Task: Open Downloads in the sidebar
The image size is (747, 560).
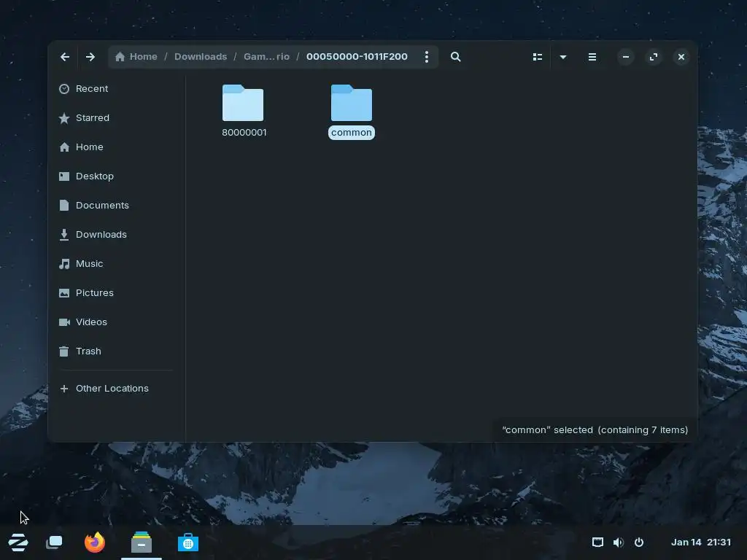Action: click(116, 234)
